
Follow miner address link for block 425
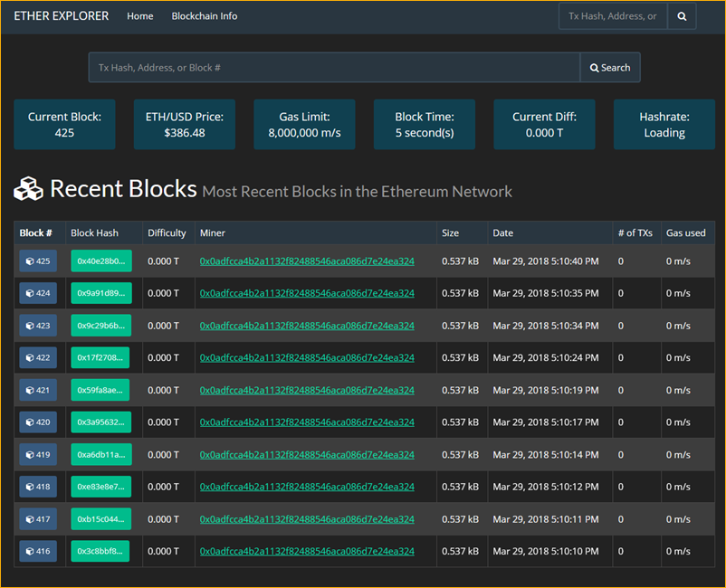(307, 261)
